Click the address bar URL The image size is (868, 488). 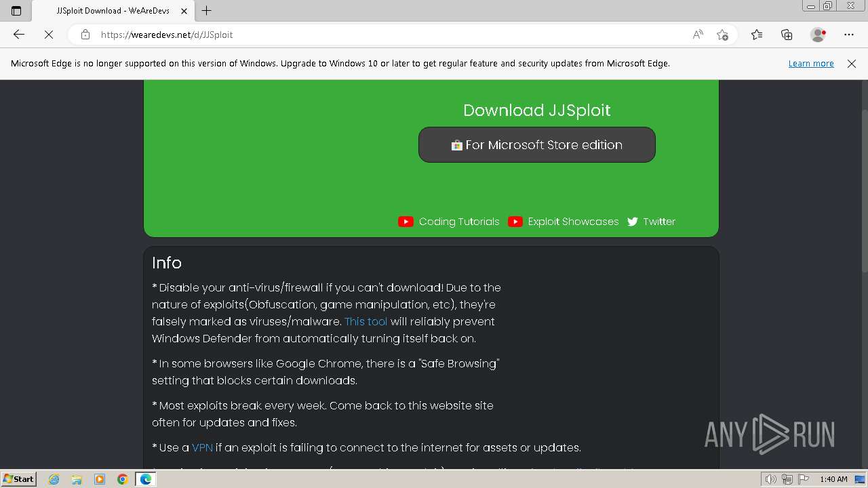(167, 35)
